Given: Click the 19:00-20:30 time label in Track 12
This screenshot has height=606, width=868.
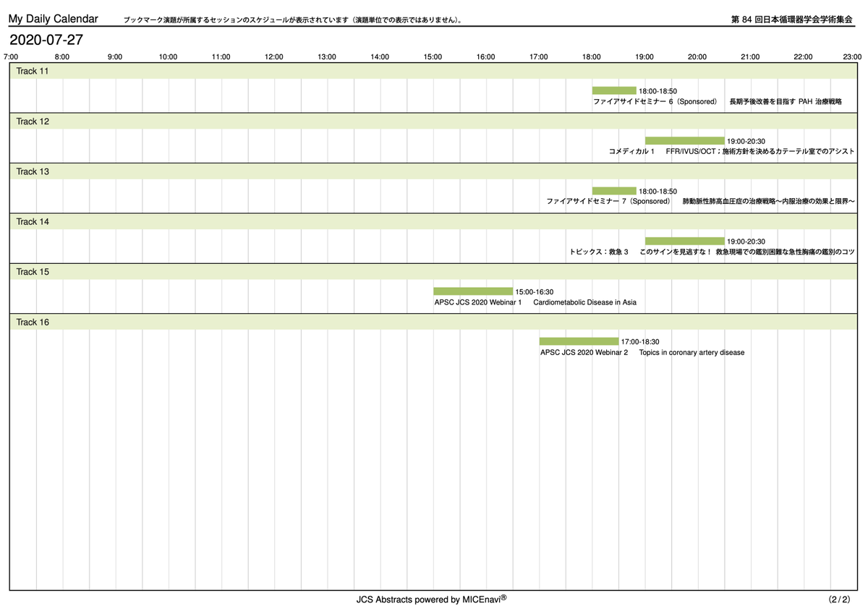Looking at the screenshot, I should 746,141.
